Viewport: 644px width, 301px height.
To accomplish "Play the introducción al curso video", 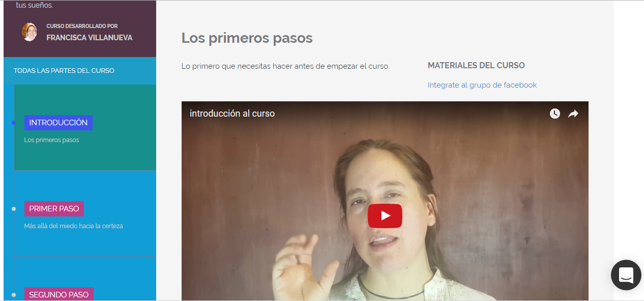I will pos(385,216).
